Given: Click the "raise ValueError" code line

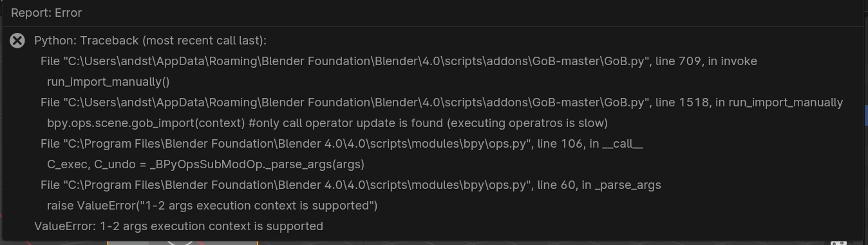Looking at the screenshot, I should 212,206.
